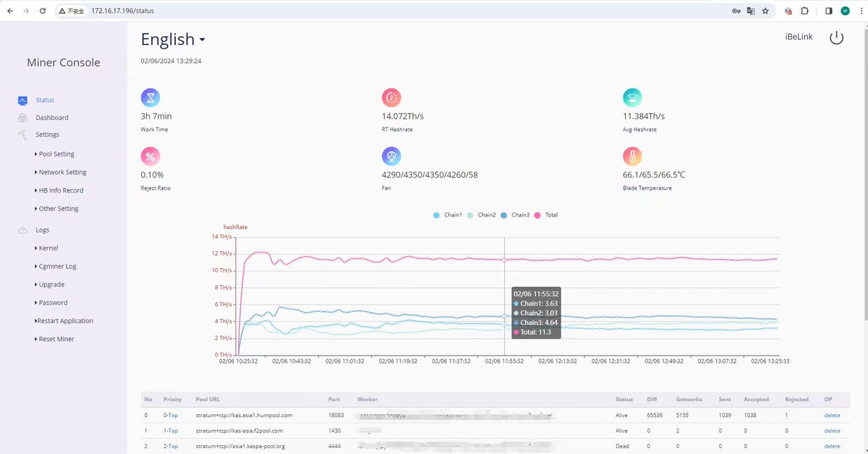Click the Dead status cell
This screenshot has height=454, width=868.
click(623, 446)
